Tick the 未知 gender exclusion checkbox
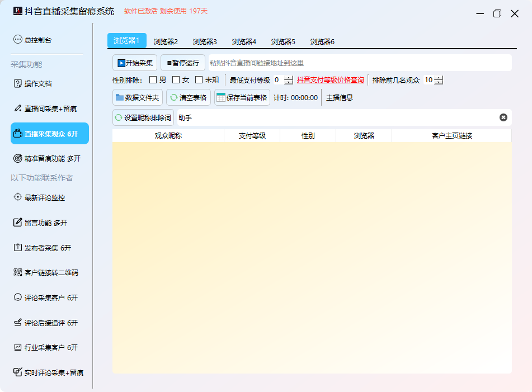Screen dimensions: 532x392 [x=199, y=80]
